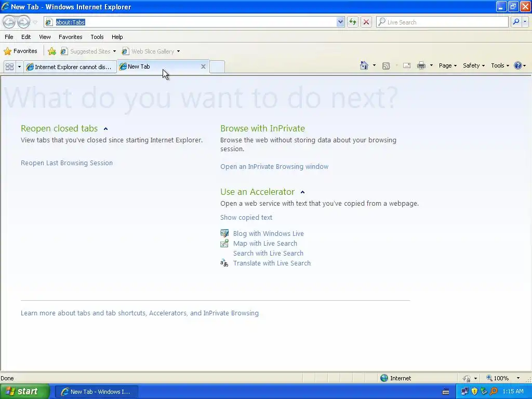Image resolution: width=532 pixels, height=399 pixels.
Task: Click Learn more about tabs and shortcuts link
Action: coord(139,313)
